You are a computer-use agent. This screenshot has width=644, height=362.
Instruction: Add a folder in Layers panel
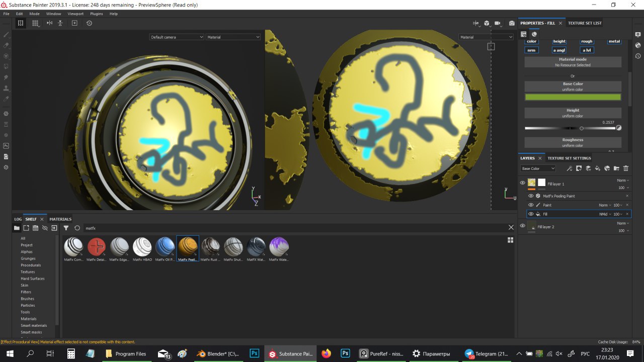pyautogui.click(x=616, y=168)
